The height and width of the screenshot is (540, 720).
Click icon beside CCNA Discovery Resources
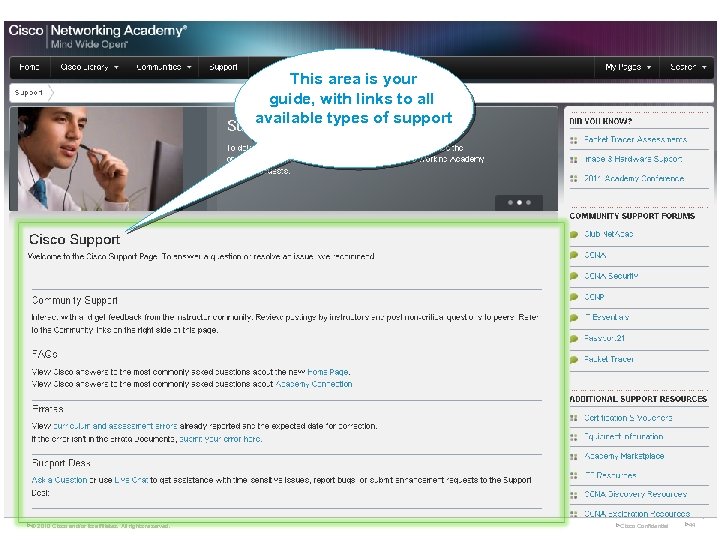(x=574, y=495)
